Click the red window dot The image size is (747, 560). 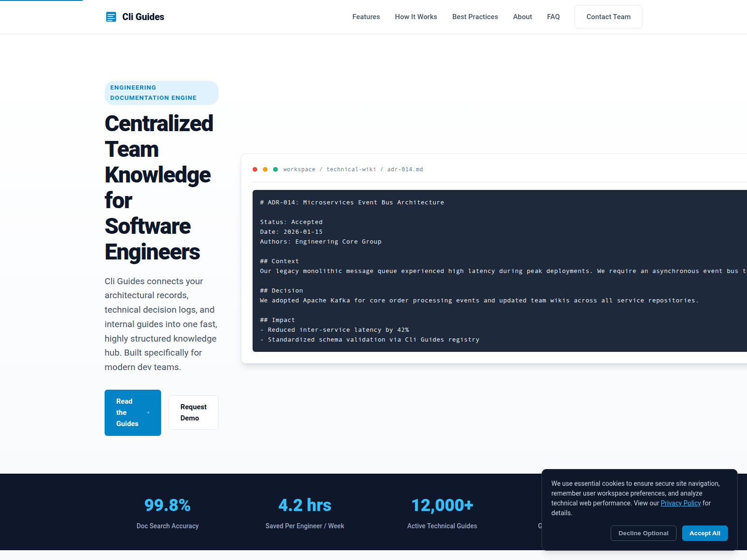click(255, 169)
